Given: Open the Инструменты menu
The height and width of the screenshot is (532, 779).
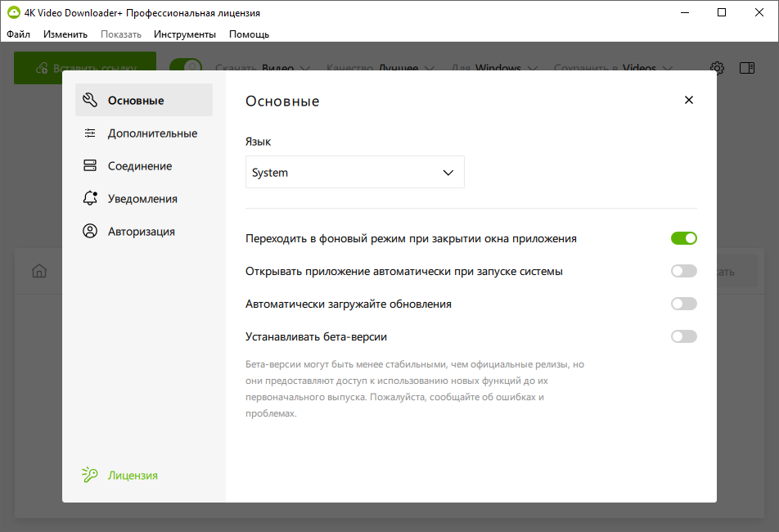Looking at the screenshot, I should [184, 34].
